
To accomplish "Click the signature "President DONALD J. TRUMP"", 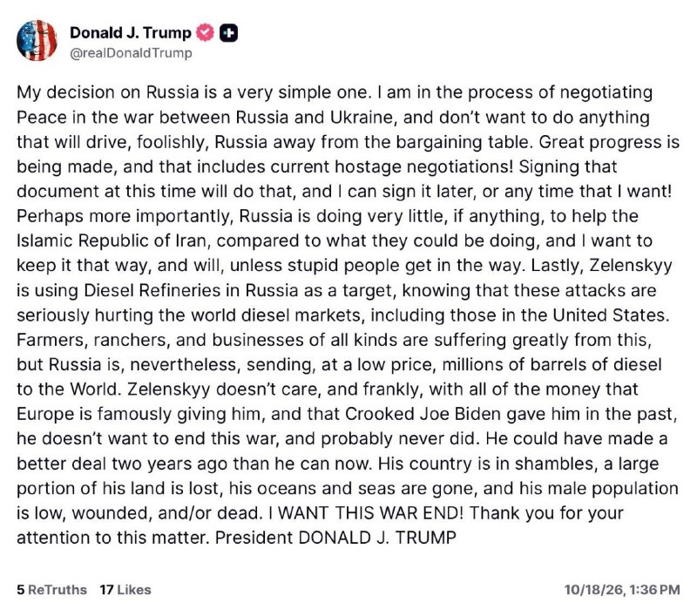I will pyautogui.click(x=335, y=538).
